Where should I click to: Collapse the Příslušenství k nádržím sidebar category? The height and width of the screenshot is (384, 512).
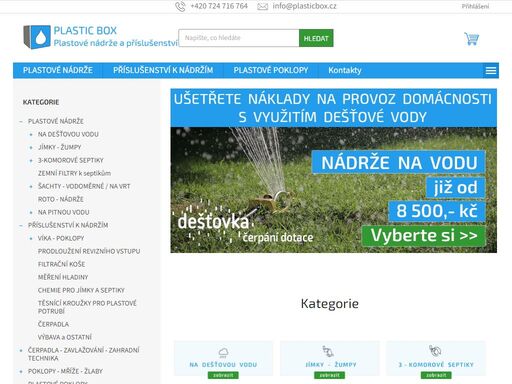pos(21,225)
